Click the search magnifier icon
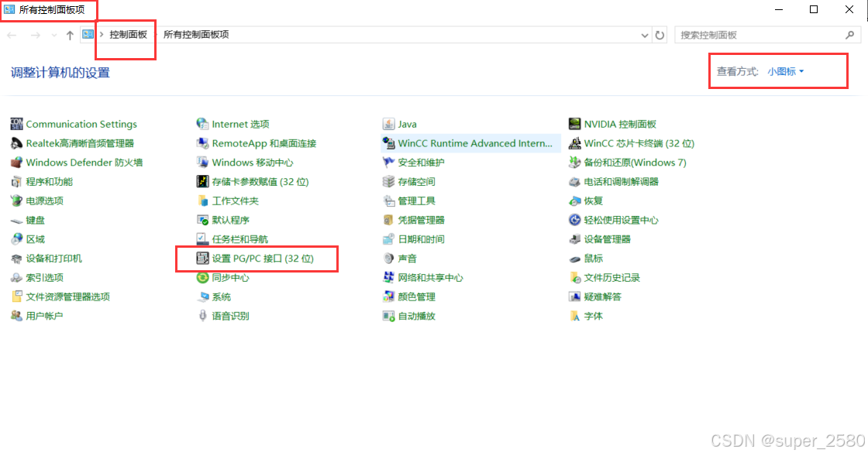Image resolution: width=868 pixels, height=456 pixels. 849,35
